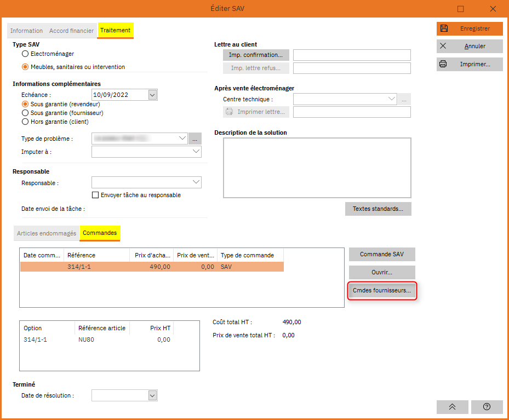
Task: Open the Imprimer print dialog
Action: (x=470, y=64)
